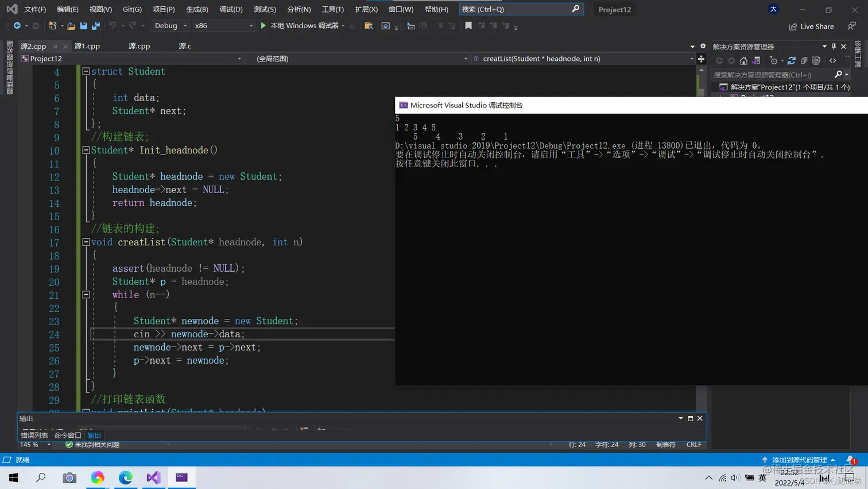Switch to the 源1.cpp tab
Image resolution: width=868 pixels, height=489 pixels.
[87, 46]
